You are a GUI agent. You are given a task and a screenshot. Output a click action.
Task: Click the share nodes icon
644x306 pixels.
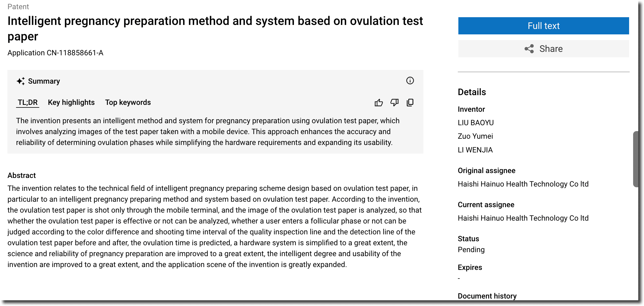[529, 49]
